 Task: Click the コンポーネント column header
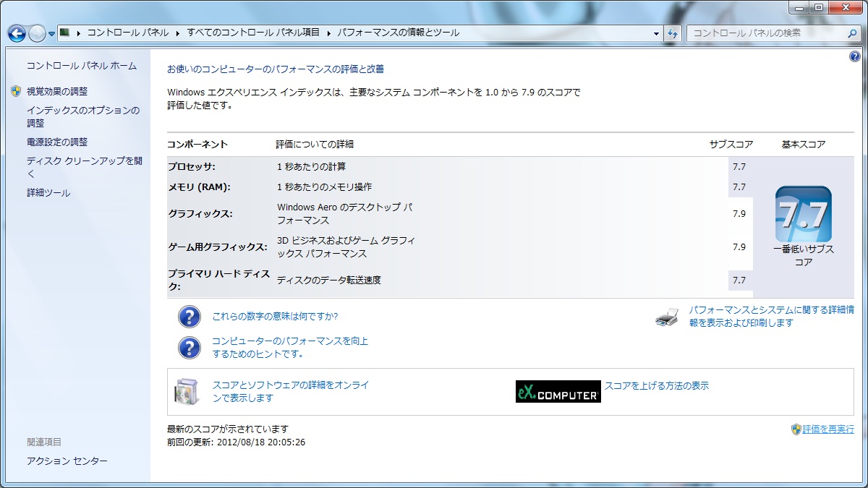pyautogui.click(x=197, y=145)
